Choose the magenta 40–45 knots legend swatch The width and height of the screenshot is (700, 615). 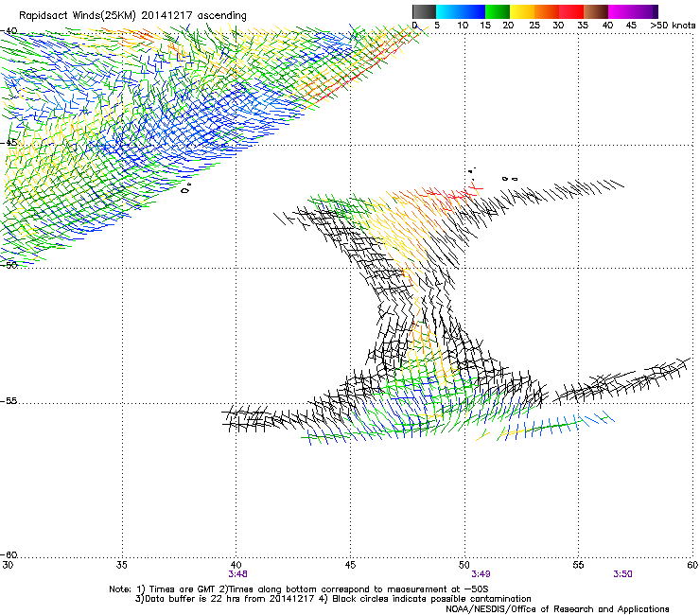coord(621,11)
